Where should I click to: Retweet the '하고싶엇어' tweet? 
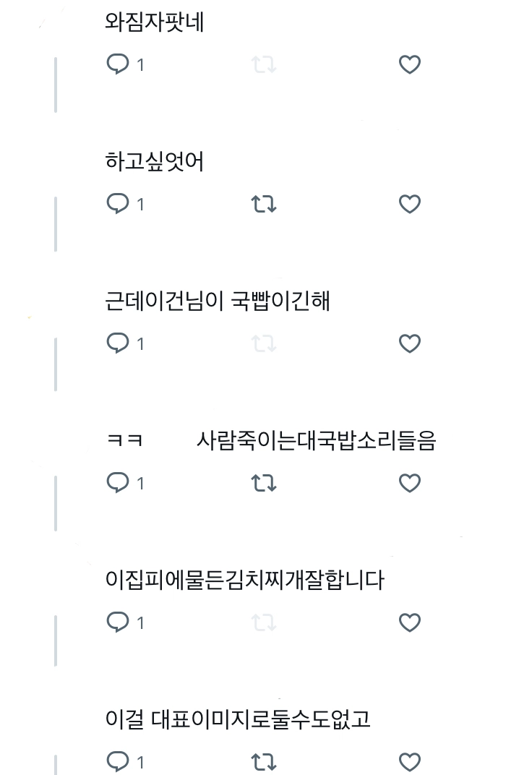pyautogui.click(x=263, y=205)
